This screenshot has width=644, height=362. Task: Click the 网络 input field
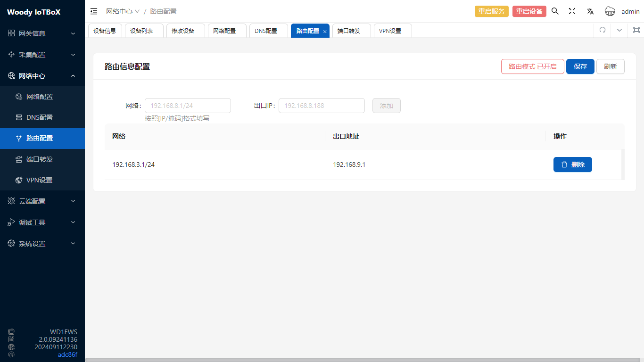pyautogui.click(x=188, y=106)
